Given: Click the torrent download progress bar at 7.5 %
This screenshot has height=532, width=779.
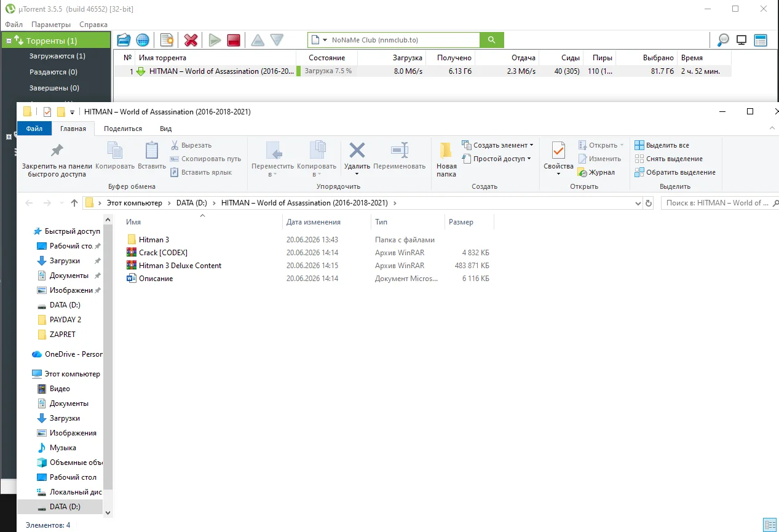Looking at the screenshot, I should tap(326, 71).
